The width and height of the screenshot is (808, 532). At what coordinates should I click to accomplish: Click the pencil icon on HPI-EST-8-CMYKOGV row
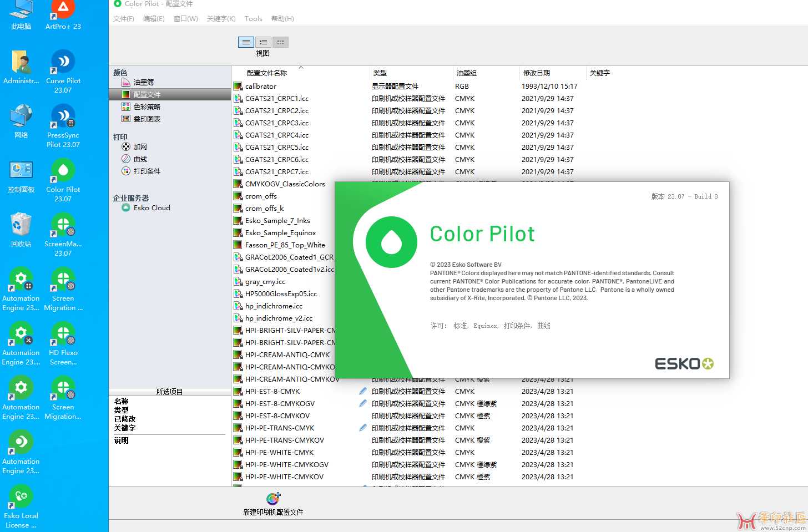tap(363, 403)
